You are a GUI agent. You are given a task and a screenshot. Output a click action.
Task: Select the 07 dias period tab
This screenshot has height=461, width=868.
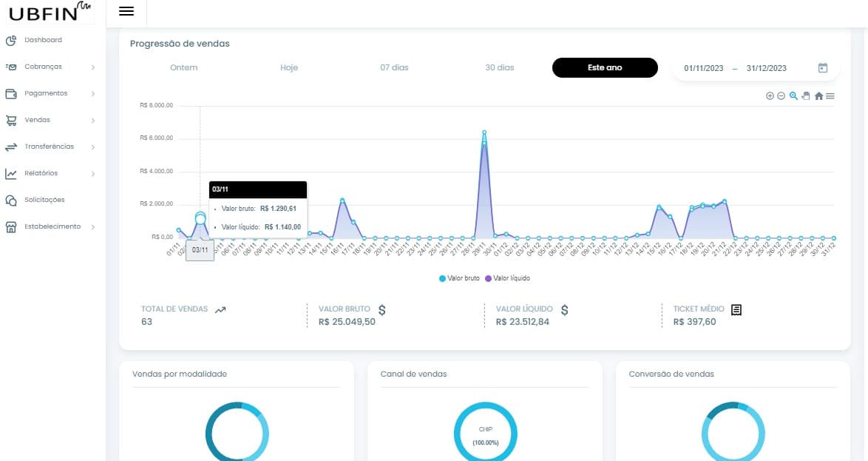pyautogui.click(x=394, y=68)
